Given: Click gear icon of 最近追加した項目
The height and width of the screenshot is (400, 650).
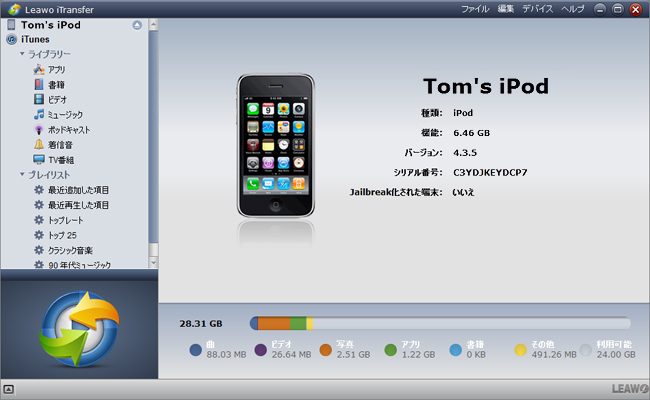Looking at the screenshot, I should [39, 190].
